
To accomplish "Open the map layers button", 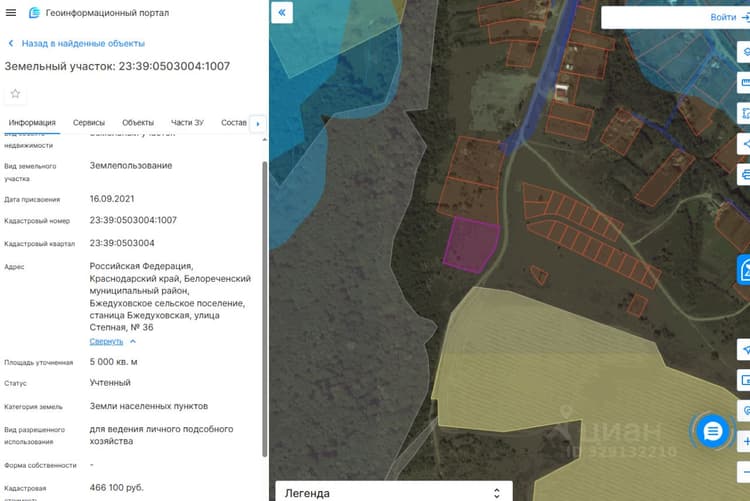I will pos(745,52).
